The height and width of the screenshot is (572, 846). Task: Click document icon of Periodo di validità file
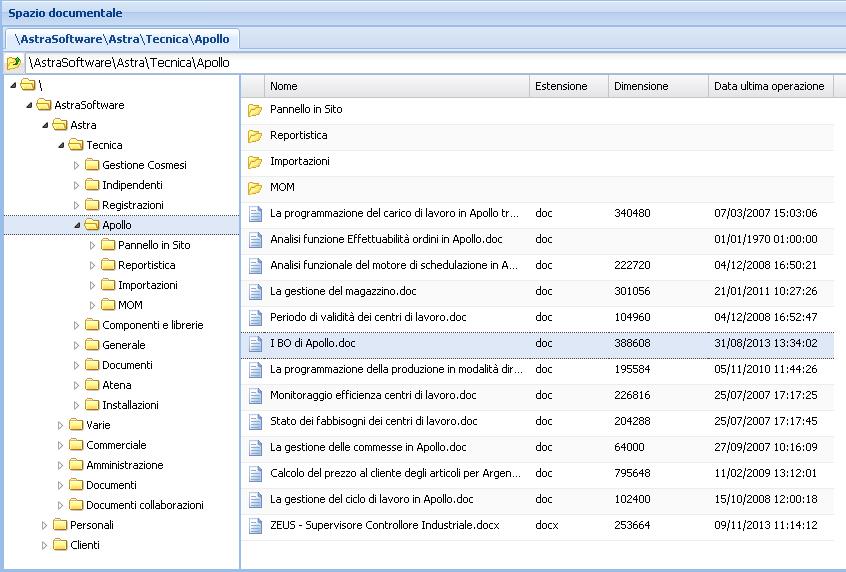(x=255, y=317)
